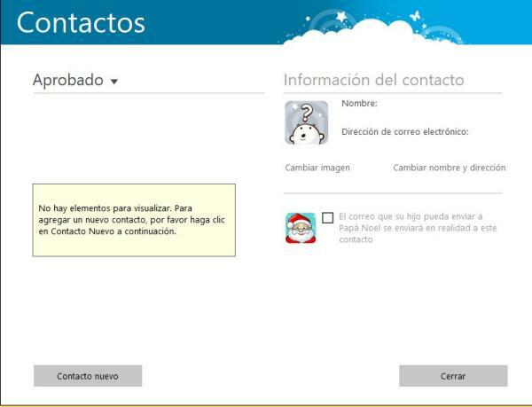Click the Santa Claus icon
Viewport: 532px width, 407px height.
(301, 228)
